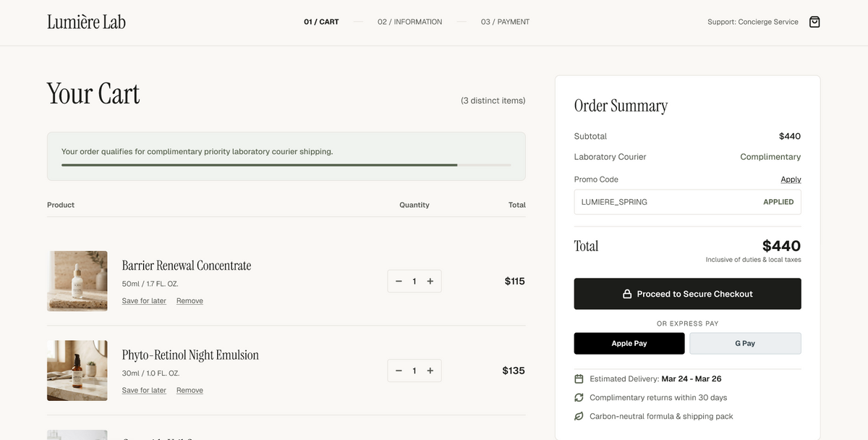Image resolution: width=868 pixels, height=440 pixels.
Task: Click the complimentary shipping progress bar
Action: [x=286, y=165]
